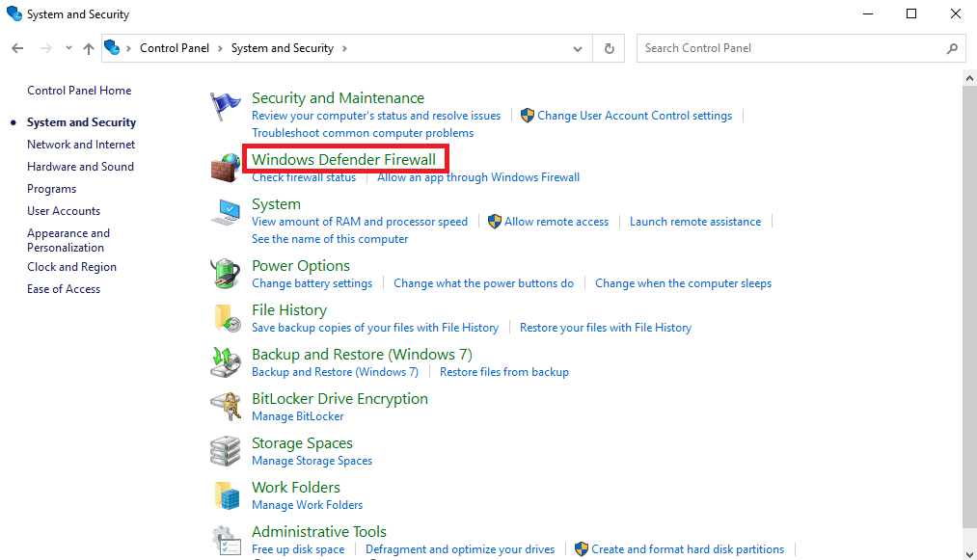
Task: Open Power Options
Action: [x=301, y=265]
